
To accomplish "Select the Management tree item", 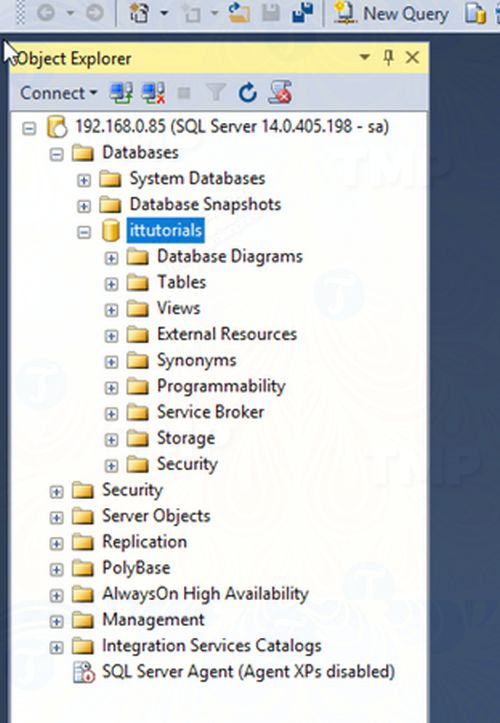I will point(153,620).
